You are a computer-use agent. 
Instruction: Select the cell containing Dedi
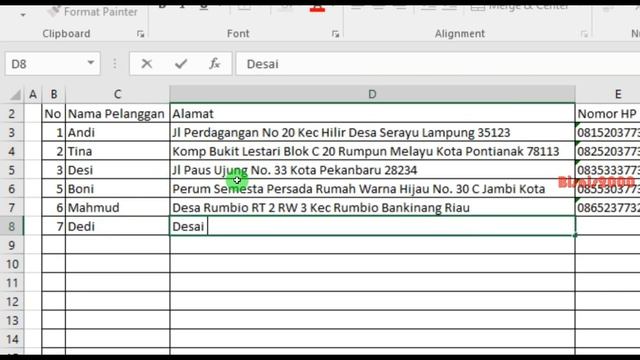[x=118, y=226]
